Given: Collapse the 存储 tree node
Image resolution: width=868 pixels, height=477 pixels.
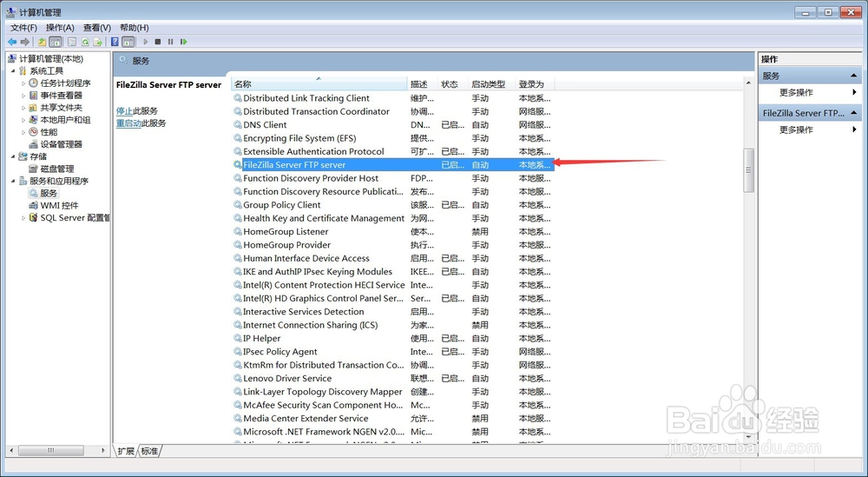Looking at the screenshot, I should 13,156.
